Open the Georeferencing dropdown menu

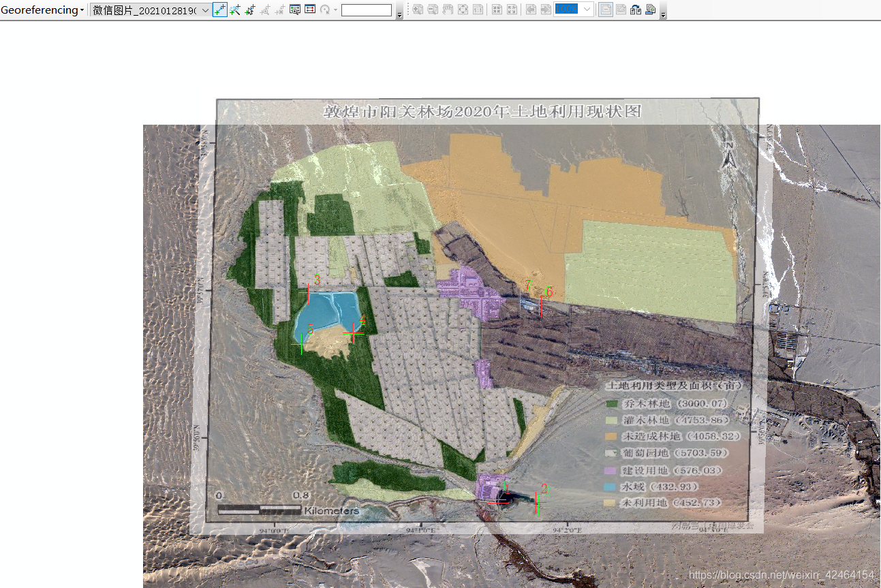tap(42, 10)
